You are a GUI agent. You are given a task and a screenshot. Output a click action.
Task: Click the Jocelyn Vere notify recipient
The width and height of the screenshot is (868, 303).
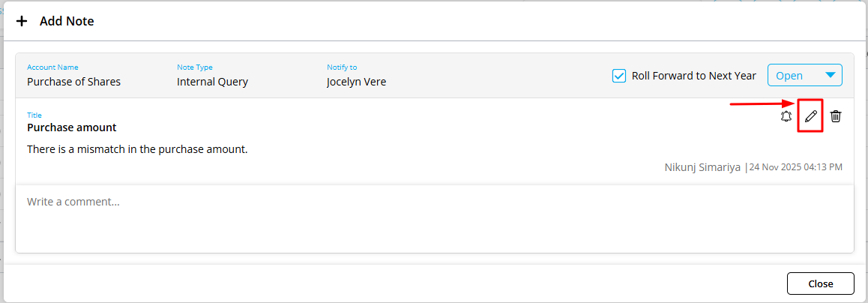356,82
